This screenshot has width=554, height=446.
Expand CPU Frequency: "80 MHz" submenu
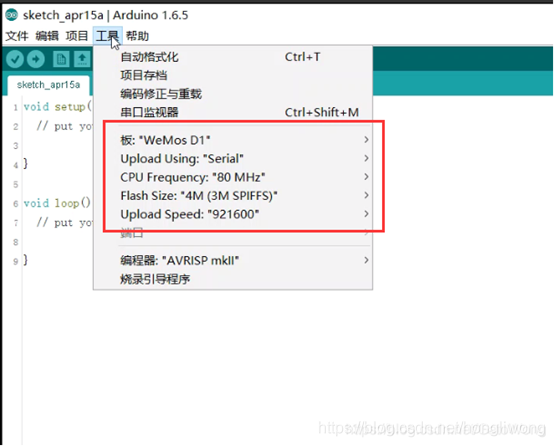click(233, 177)
